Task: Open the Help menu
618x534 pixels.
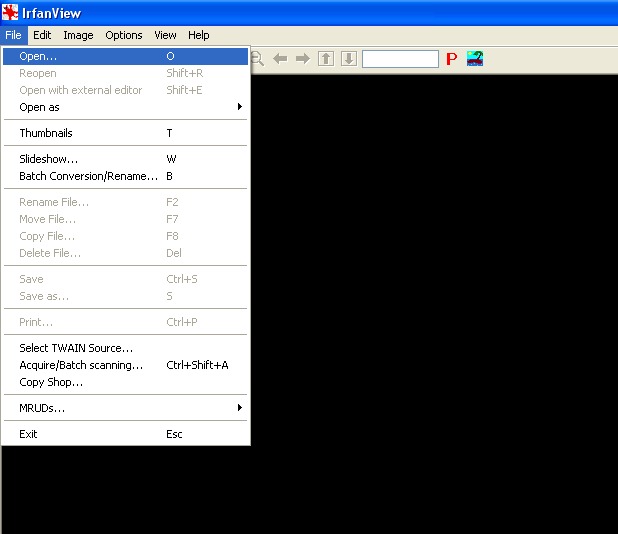Action: [199, 35]
